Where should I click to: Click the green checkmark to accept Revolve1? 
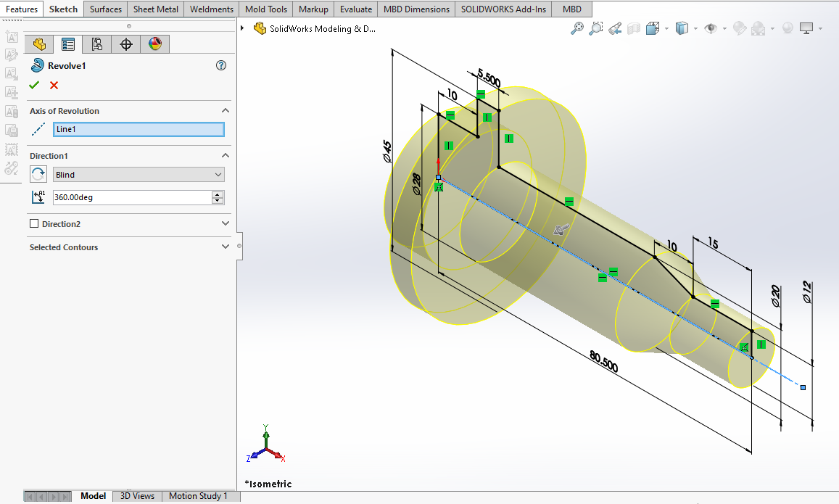coord(34,86)
